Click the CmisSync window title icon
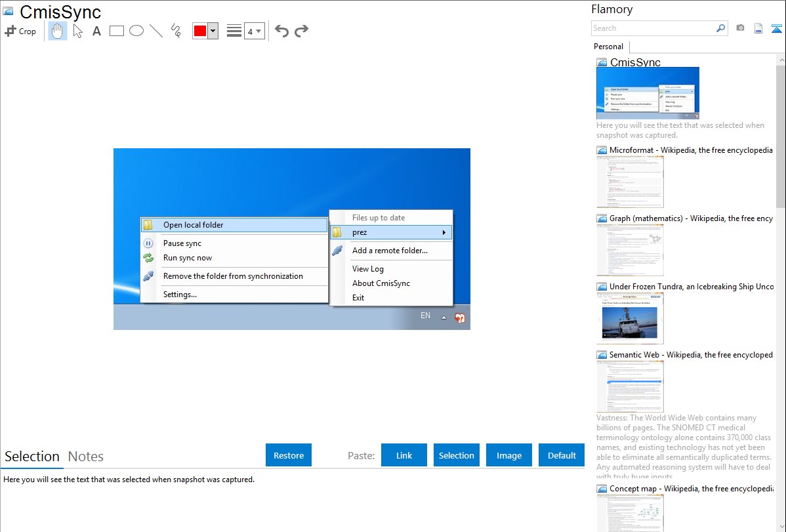 [8, 11]
